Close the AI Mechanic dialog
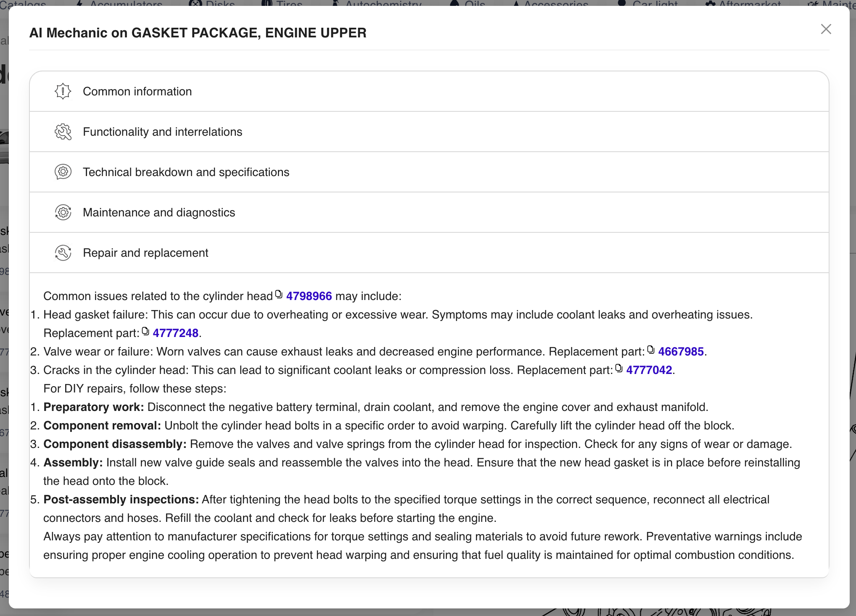This screenshot has height=616, width=856. 826,29
